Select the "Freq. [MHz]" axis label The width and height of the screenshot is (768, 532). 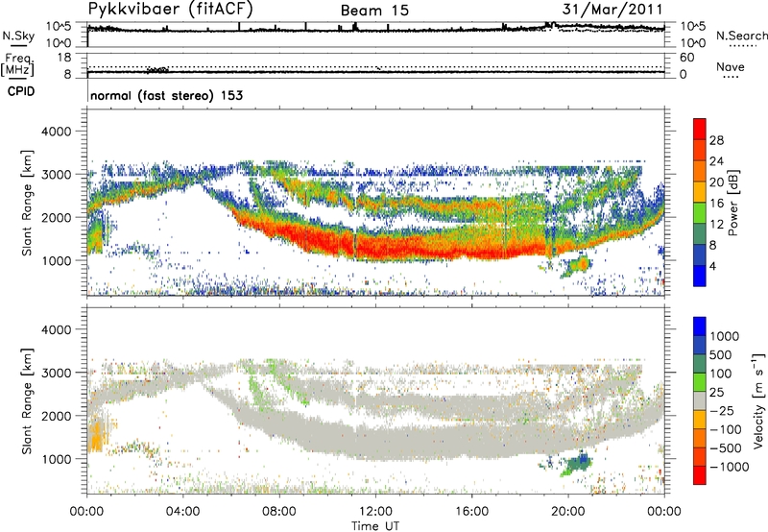[x=18, y=64]
